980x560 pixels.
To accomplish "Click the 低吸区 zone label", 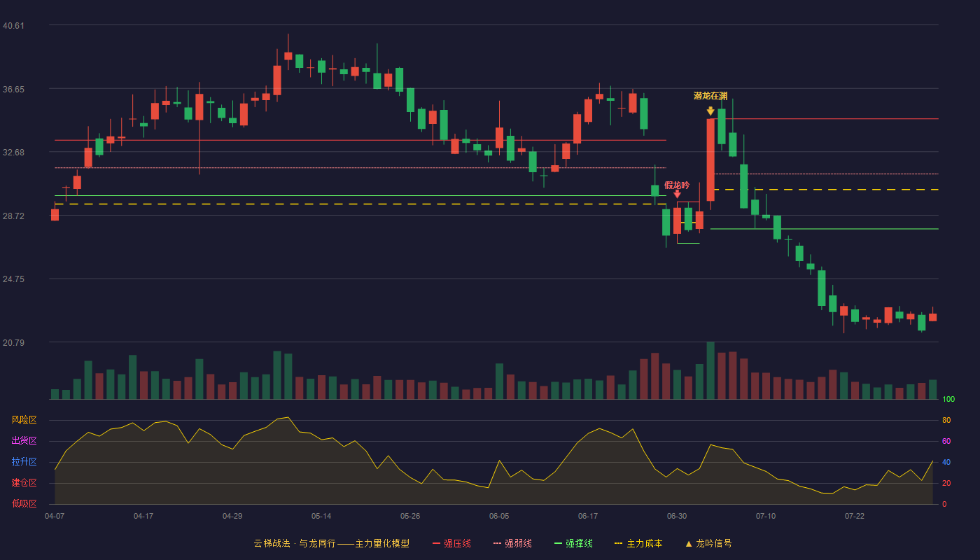I will [x=24, y=503].
